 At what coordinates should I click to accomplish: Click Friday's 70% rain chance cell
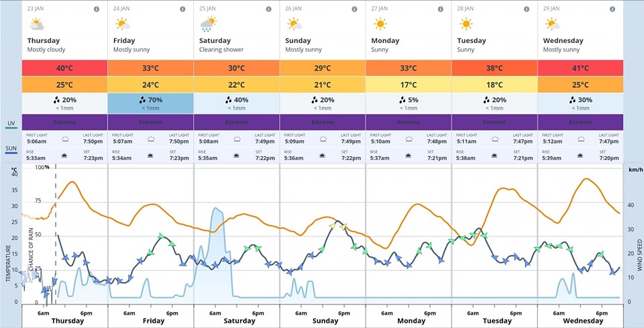point(151,103)
